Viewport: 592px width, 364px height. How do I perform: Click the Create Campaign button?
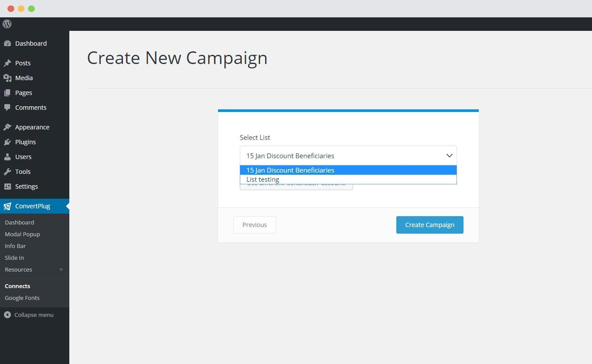click(x=430, y=225)
